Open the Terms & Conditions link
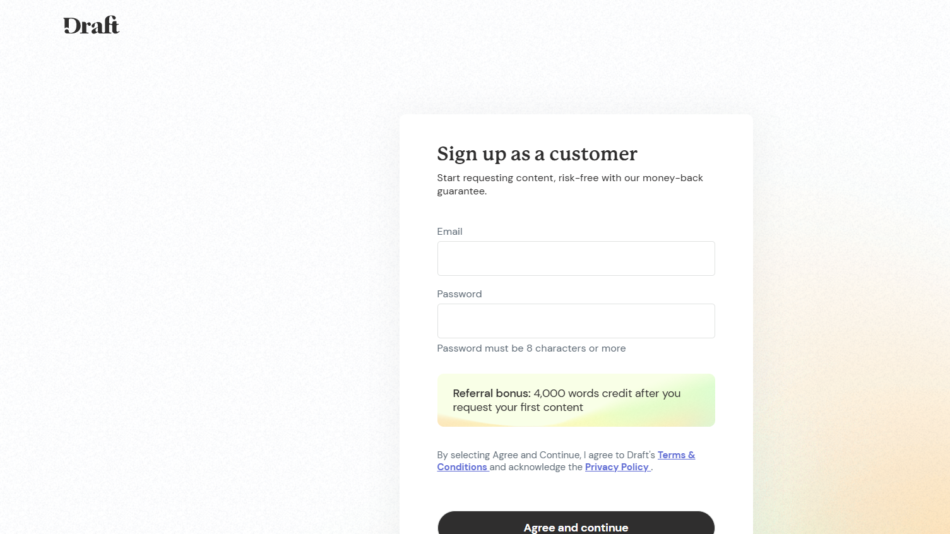 pyautogui.click(x=676, y=455)
